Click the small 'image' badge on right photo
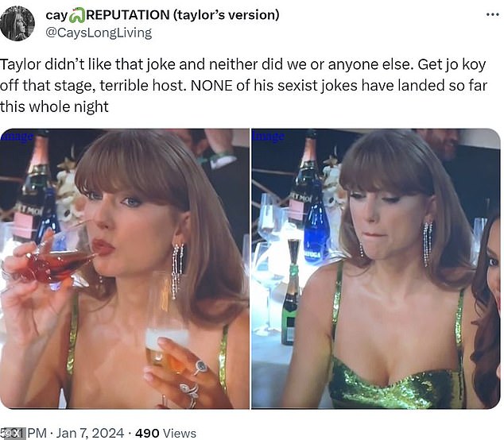Image resolution: width=504 pixels, height=440 pixels. click(x=267, y=137)
